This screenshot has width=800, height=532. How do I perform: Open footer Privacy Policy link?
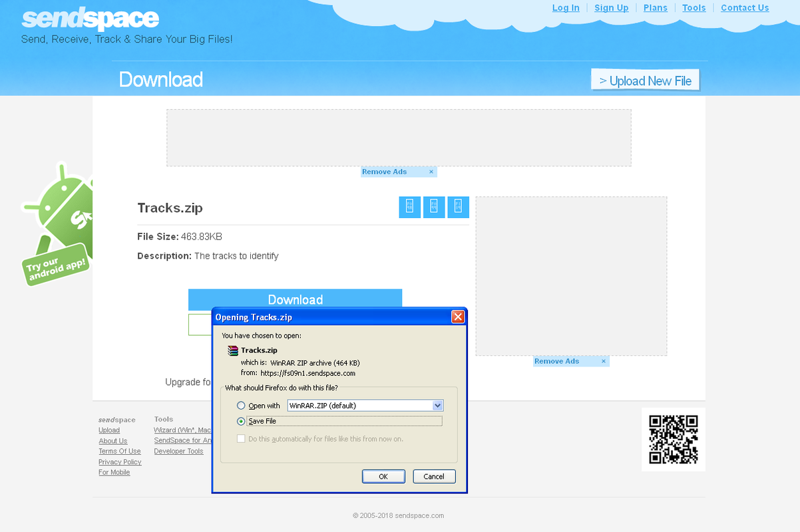pos(120,462)
